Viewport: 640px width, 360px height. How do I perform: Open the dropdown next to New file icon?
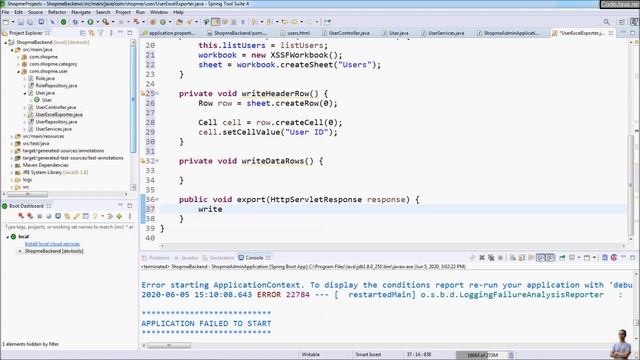pos(13,22)
